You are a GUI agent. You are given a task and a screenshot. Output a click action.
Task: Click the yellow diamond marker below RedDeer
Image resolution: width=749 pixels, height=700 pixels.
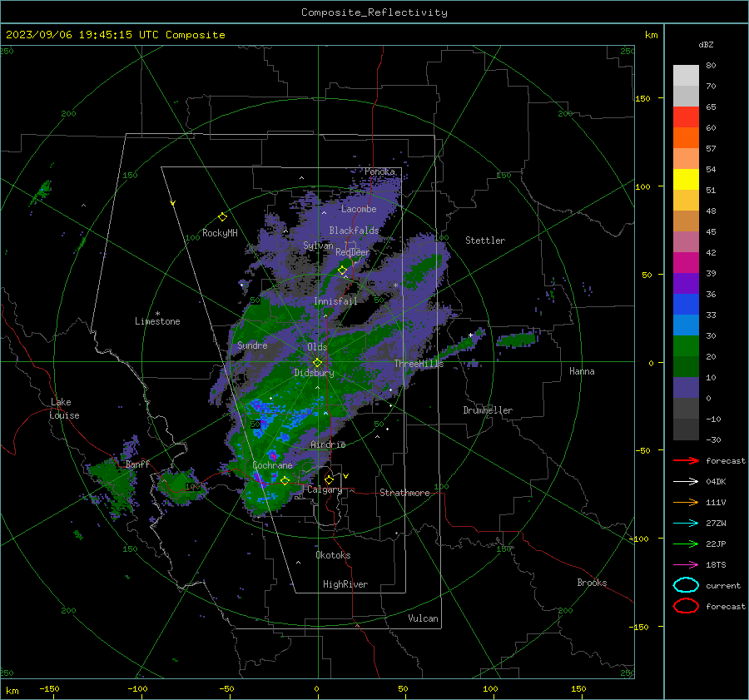pos(342,271)
